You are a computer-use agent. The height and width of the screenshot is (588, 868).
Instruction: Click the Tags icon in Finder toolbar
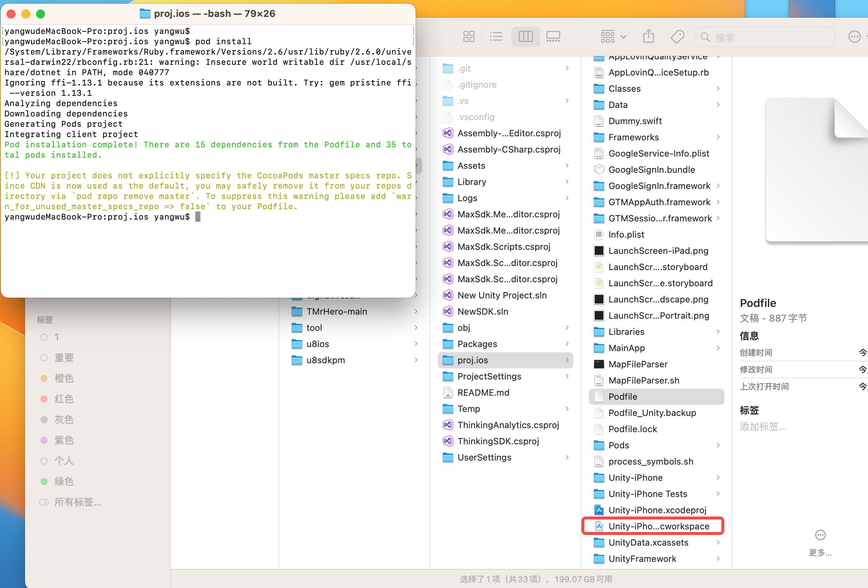677,36
